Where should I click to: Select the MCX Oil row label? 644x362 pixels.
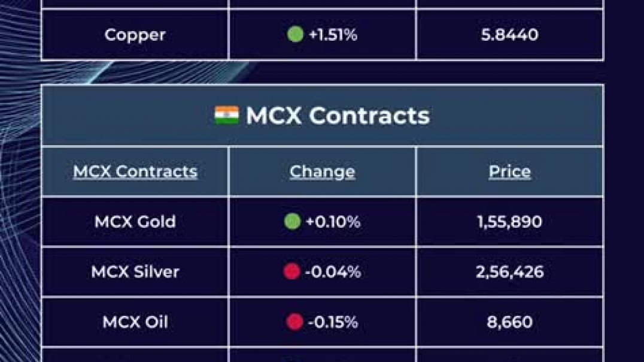[x=135, y=322]
